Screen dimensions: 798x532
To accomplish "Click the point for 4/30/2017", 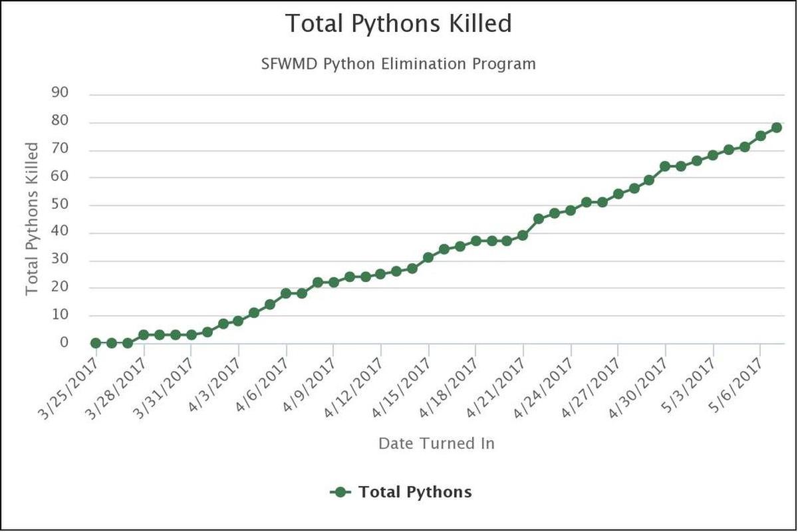I will (x=665, y=166).
